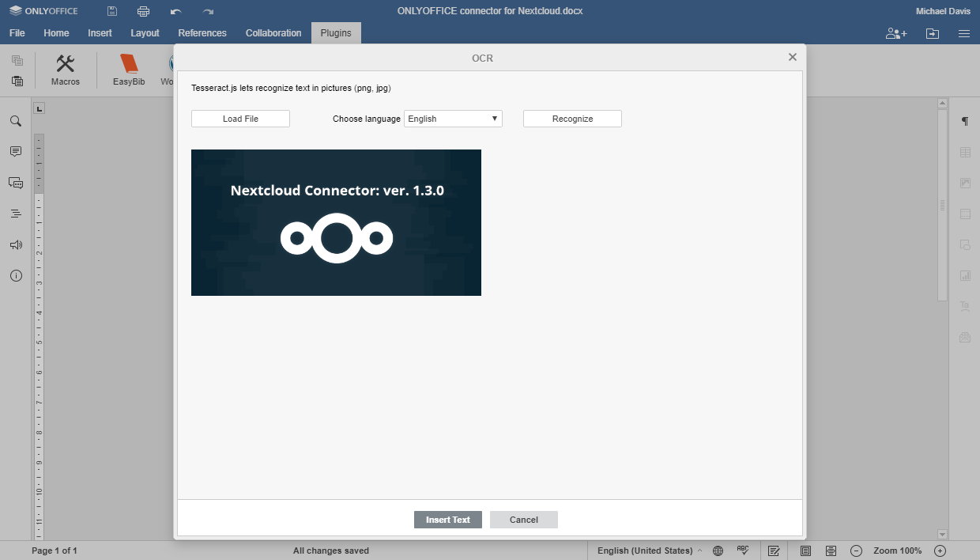Switch to the References tab
980x560 pixels.
[x=202, y=33]
